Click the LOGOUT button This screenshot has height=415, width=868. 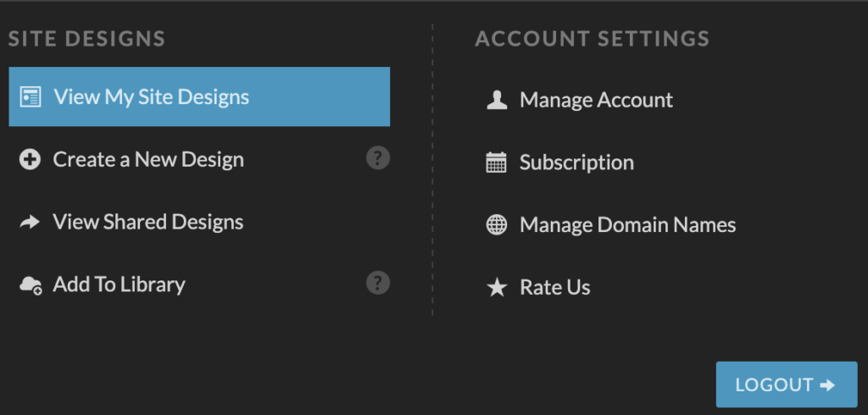[x=787, y=385]
